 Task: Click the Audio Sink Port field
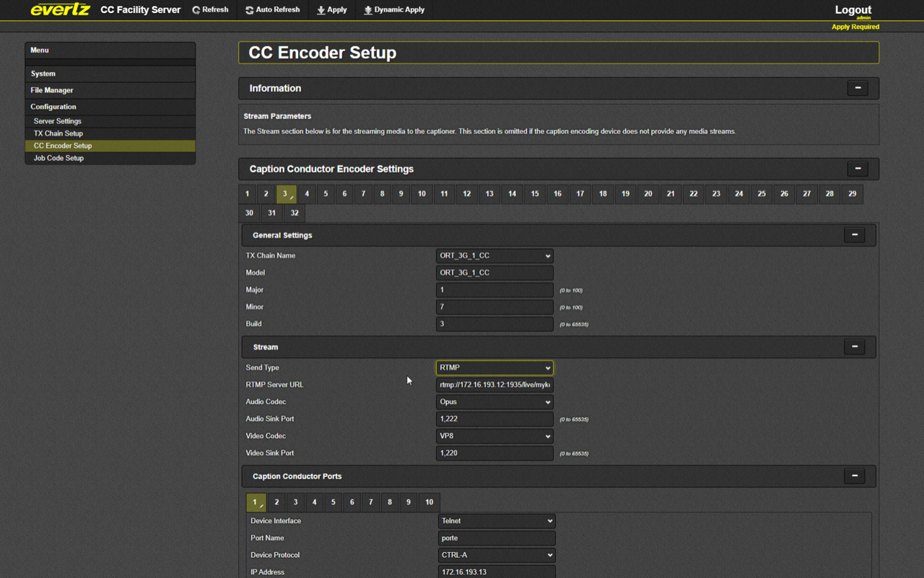coord(494,419)
